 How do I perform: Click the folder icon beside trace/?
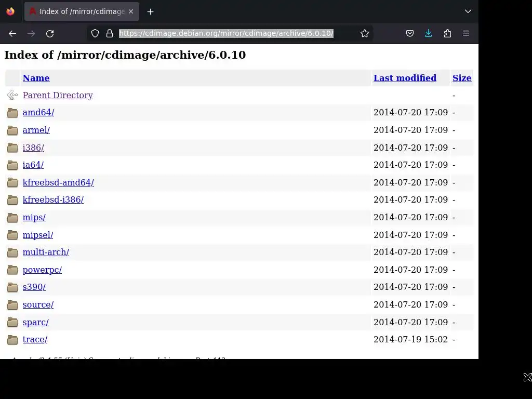12,340
